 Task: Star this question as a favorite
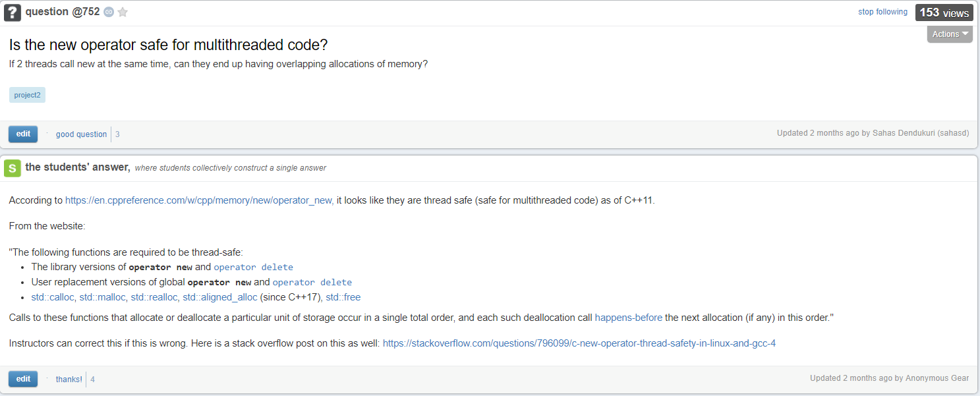click(123, 12)
